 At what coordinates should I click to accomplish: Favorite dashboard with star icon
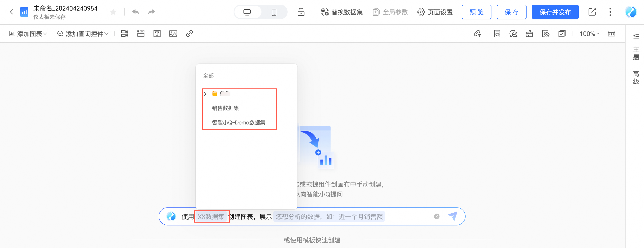point(113,12)
